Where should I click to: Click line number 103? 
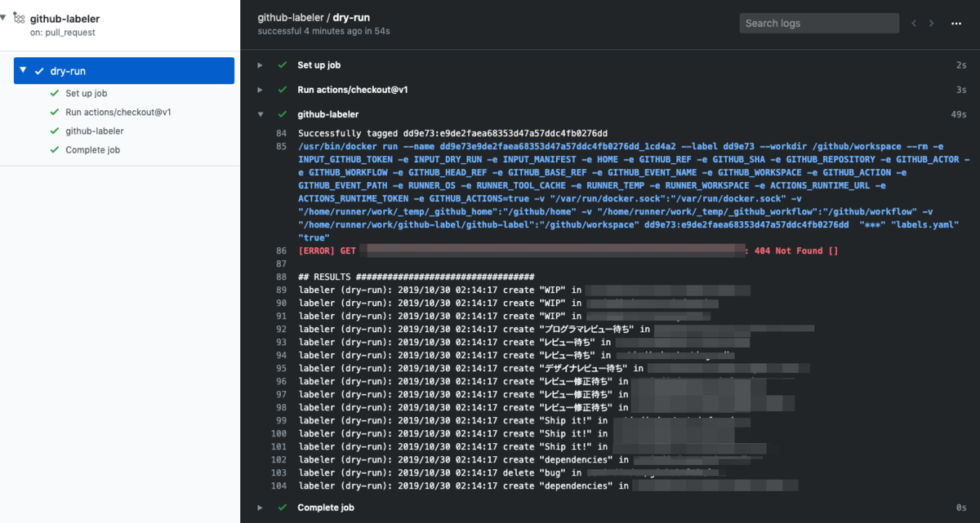coord(280,472)
